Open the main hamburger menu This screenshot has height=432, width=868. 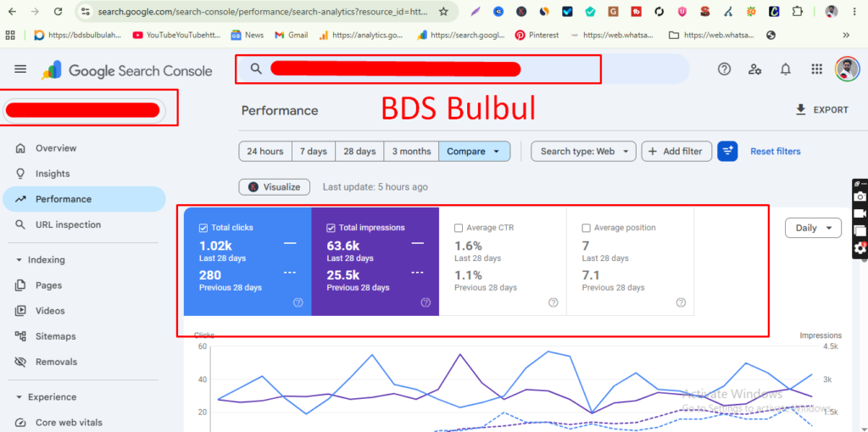[x=20, y=69]
